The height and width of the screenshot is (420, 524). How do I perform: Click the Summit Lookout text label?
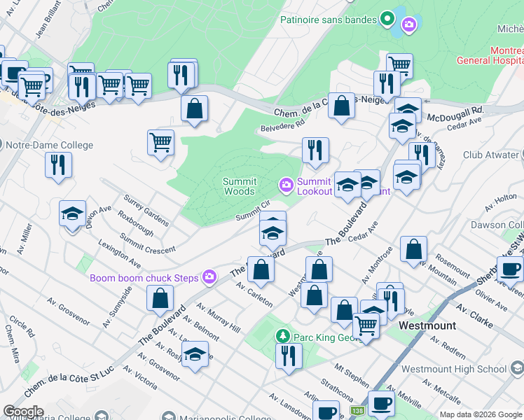(x=315, y=186)
